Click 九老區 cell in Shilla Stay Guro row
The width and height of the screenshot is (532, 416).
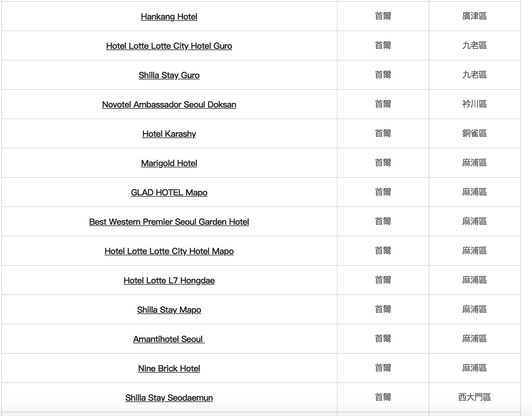(474, 75)
